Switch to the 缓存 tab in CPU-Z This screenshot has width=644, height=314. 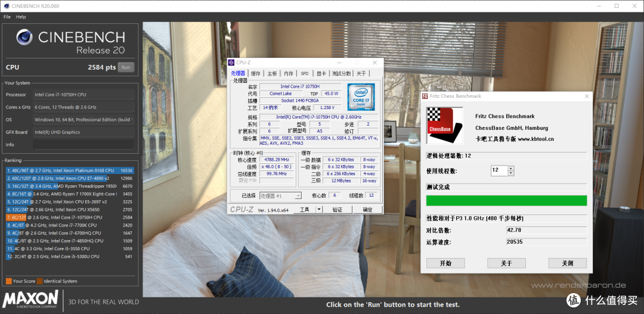pyautogui.click(x=256, y=73)
